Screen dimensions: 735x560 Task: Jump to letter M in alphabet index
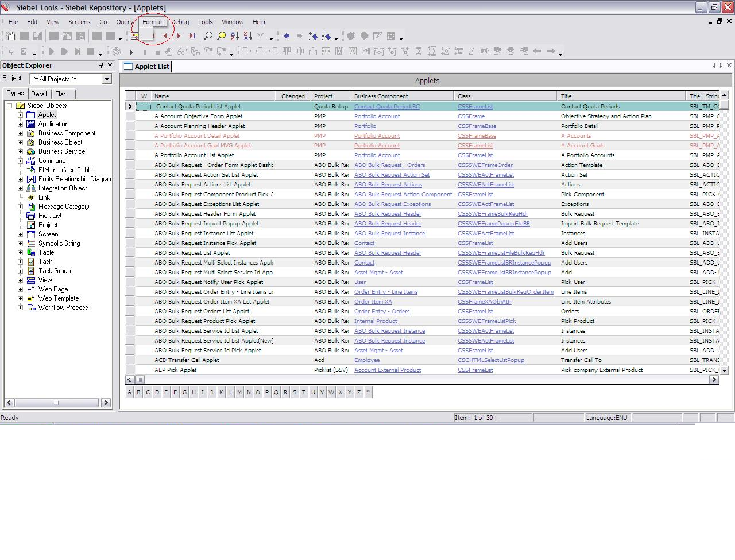click(x=239, y=392)
